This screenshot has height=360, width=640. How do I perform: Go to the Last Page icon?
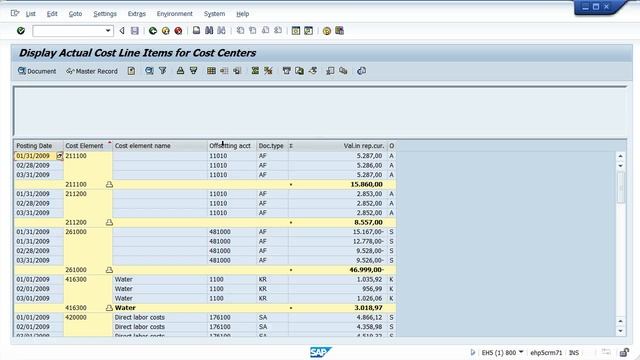(278, 31)
